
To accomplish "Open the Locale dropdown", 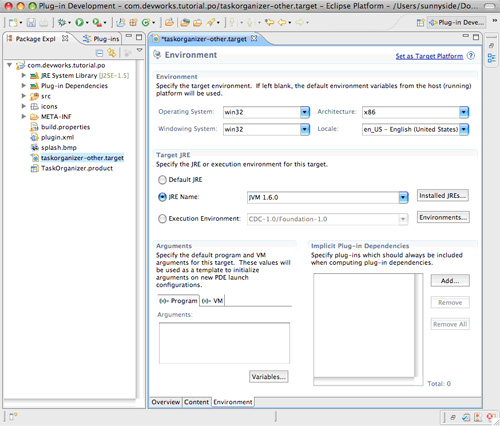I will (x=464, y=129).
